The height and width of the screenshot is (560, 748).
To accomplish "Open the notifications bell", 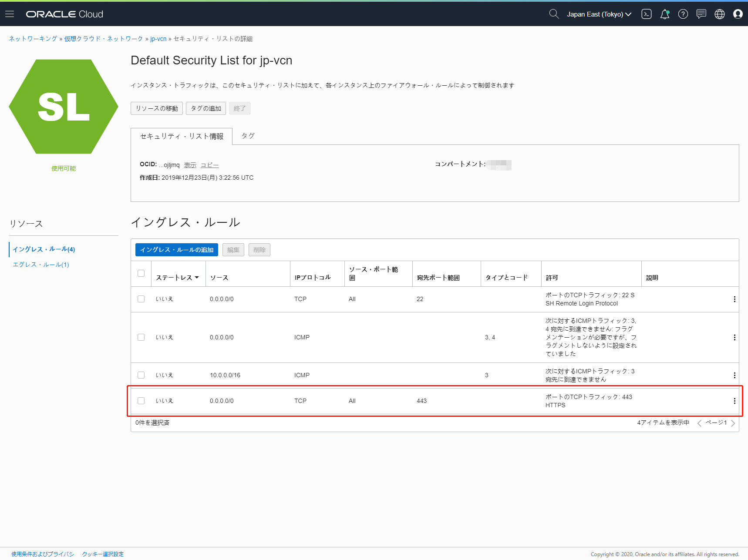I will 664,14.
